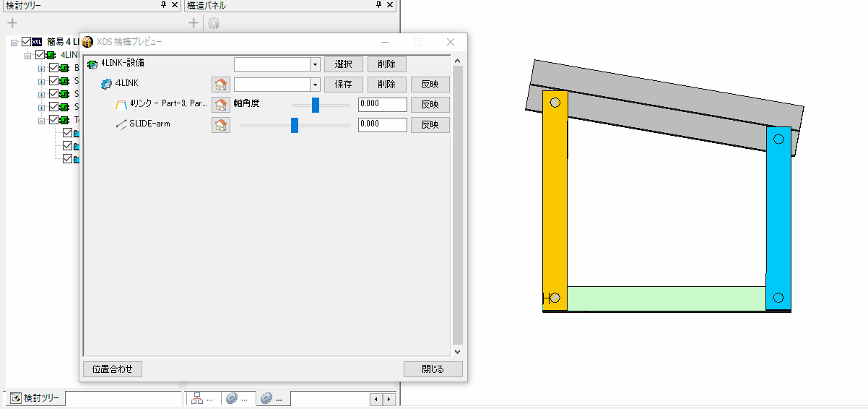Switch to the 検討ツリー bottom tab
The height and width of the screenshot is (409, 868).
(38, 398)
